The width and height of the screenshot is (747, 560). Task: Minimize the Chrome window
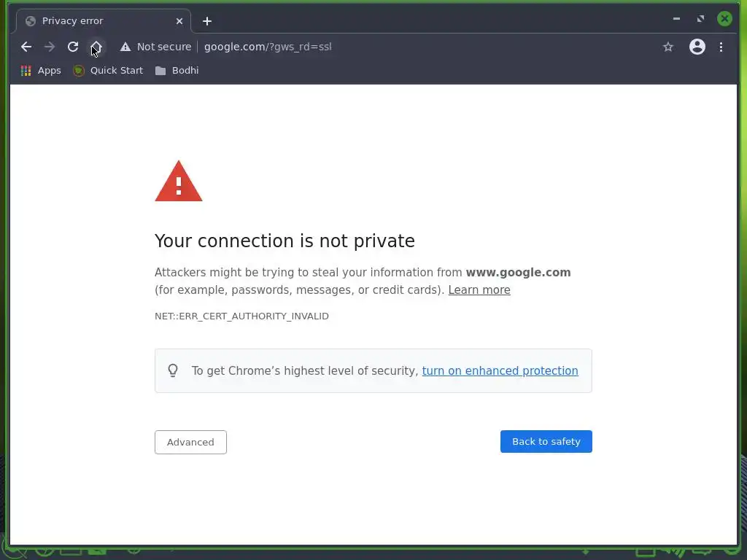click(x=676, y=18)
